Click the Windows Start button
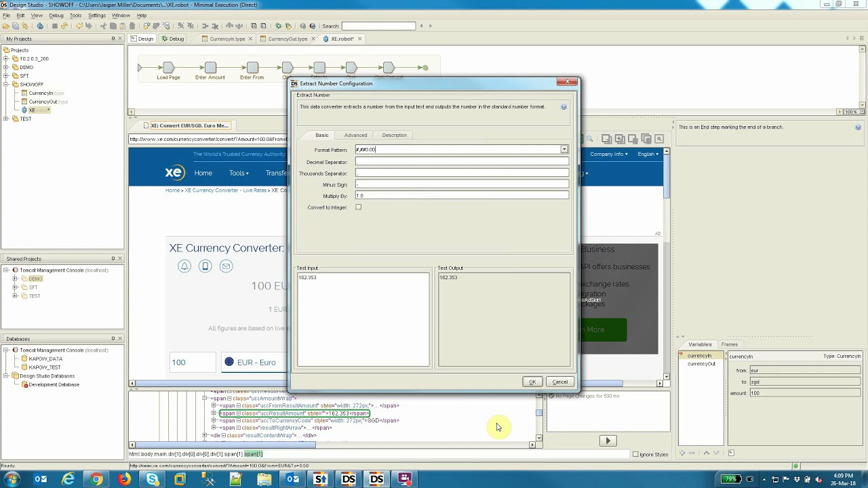 (x=12, y=479)
